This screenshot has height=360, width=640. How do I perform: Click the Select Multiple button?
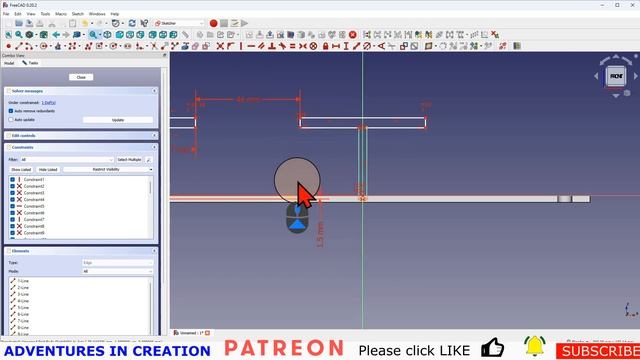129,160
